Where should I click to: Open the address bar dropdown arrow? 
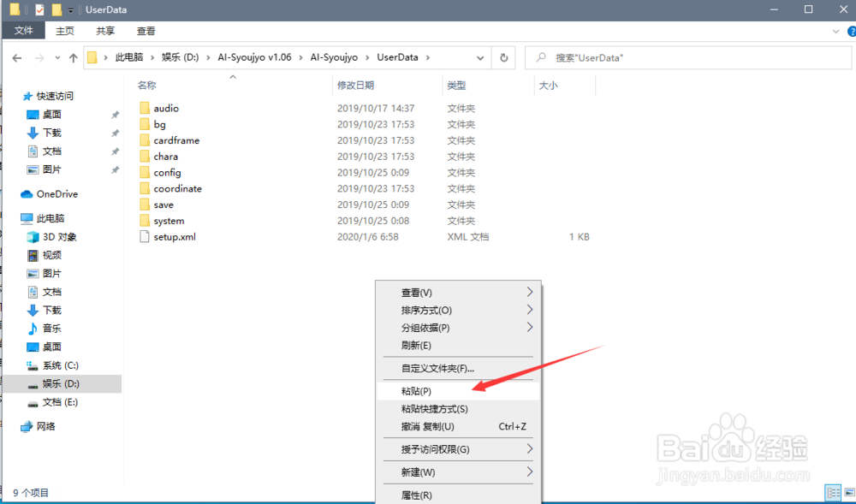pyautogui.click(x=479, y=57)
